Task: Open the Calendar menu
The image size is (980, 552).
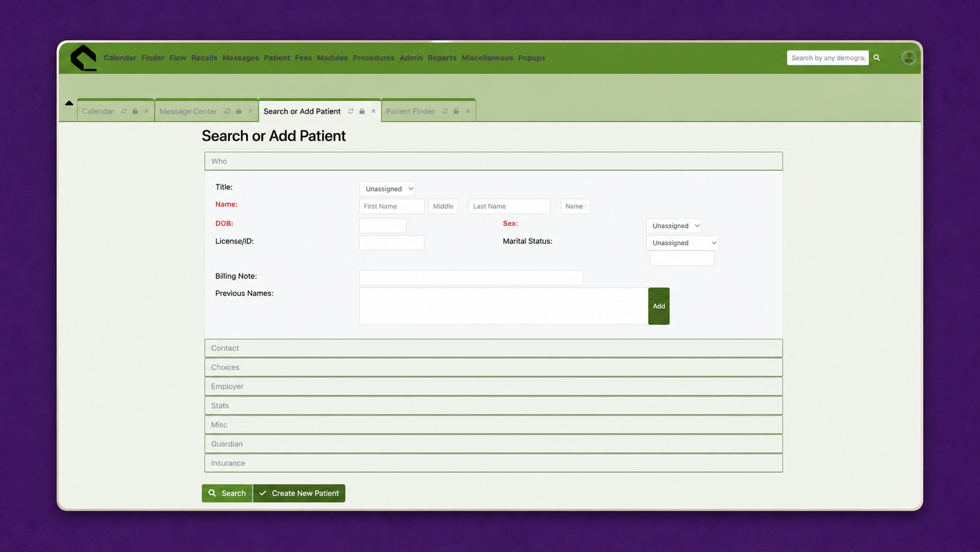Action: (x=120, y=58)
